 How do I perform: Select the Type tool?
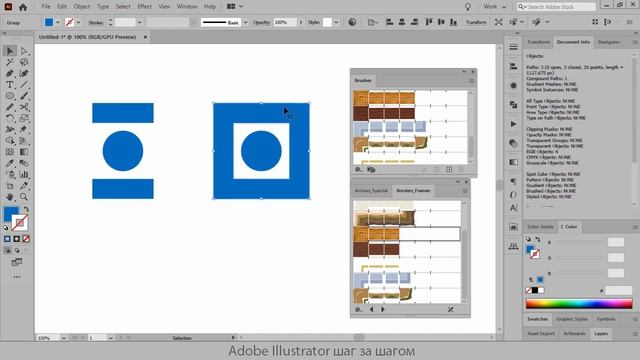(x=10, y=85)
